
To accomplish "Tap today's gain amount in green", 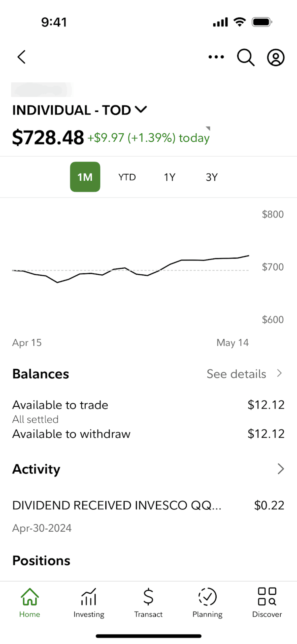I will (148, 138).
